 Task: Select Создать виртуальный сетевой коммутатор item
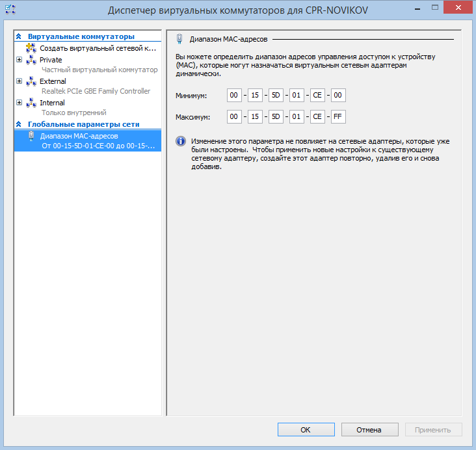click(x=98, y=48)
